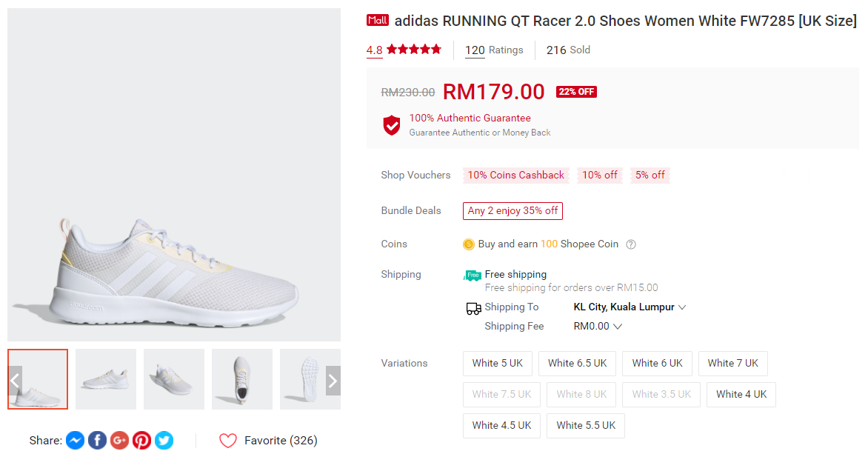Share product via Messenger icon
The image size is (868, 454).
[x=75, y=441]
